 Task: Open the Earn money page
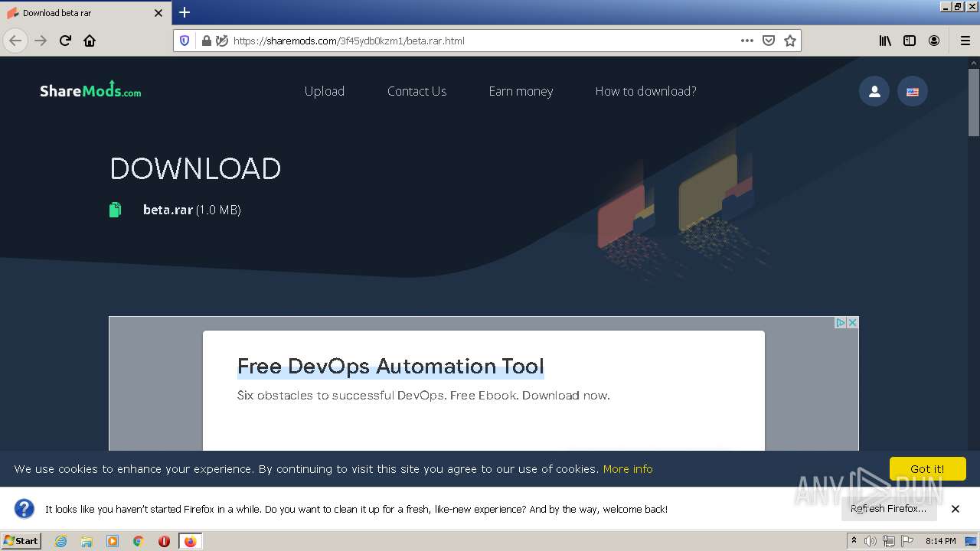521,91
